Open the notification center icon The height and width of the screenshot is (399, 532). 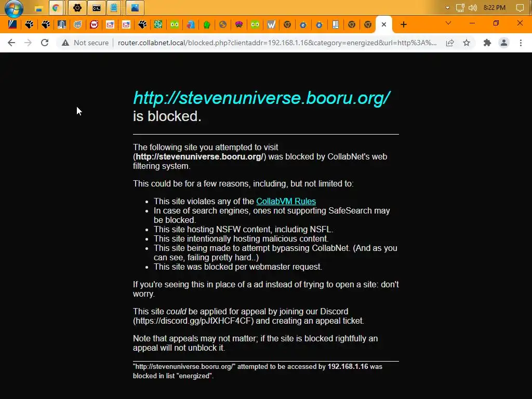point(520,8)
